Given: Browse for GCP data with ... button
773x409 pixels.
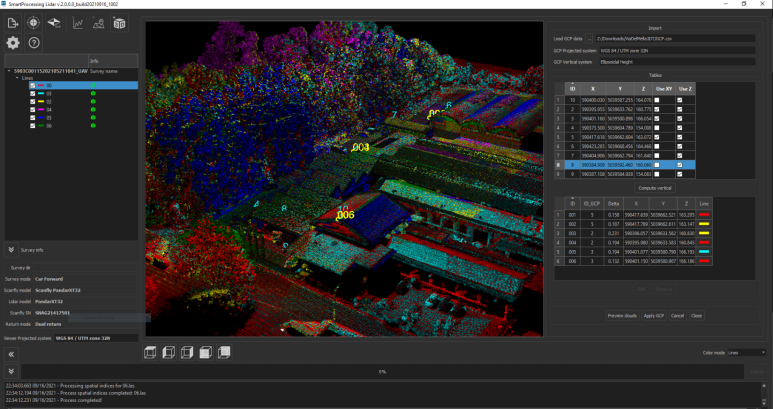Looking at the screenshot, I should [589, 38].
